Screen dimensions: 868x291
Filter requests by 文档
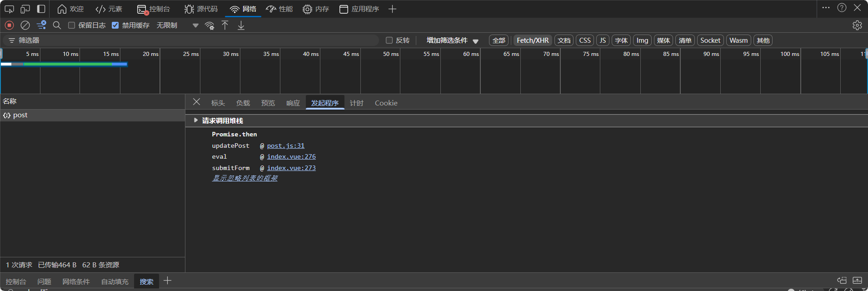[x=564, y=40]
